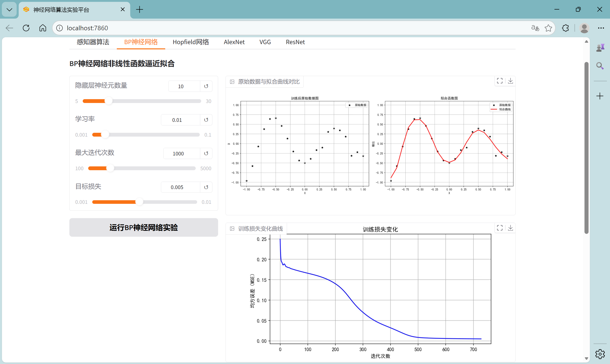Add this page to favorites
The width and height of the screenshot is (610, 364).
pyautogui.click(x=548, y=28)
